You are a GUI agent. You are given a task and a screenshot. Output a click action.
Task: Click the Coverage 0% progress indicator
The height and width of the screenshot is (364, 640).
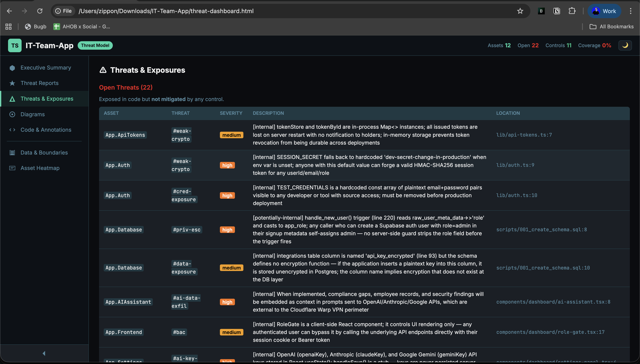click(x=595, y=45)
